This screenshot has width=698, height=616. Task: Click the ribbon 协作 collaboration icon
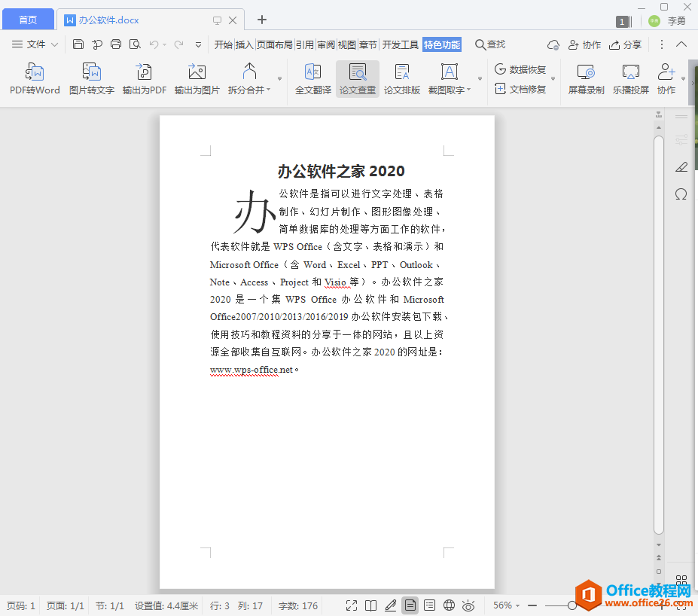666,79
